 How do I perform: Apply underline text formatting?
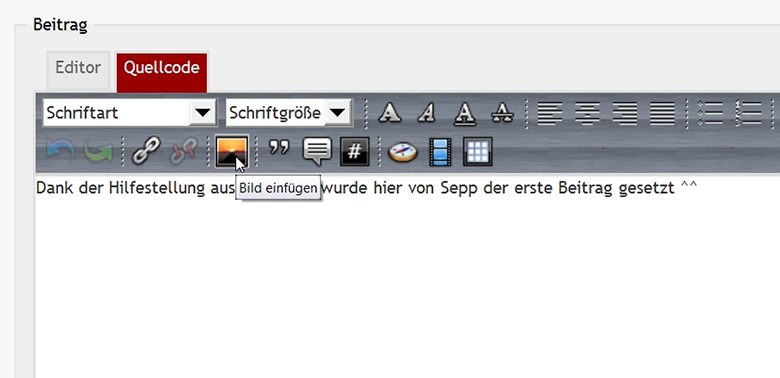(x=465, y=113)
